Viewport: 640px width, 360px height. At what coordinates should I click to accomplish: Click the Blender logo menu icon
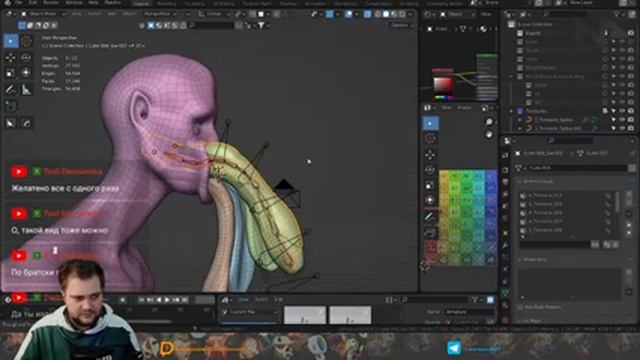click(7, 2)
